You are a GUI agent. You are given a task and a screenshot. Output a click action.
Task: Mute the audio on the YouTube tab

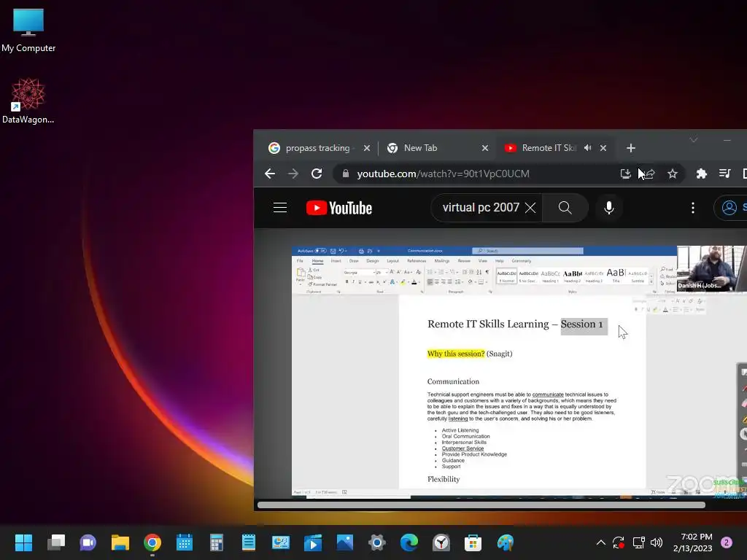pyautogui.click(x=588, y=148)
